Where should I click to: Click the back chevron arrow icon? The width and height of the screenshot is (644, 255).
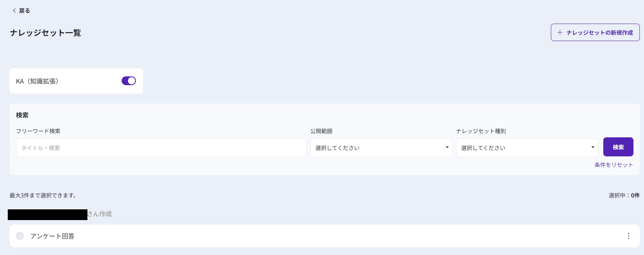(x=14, y=11)
